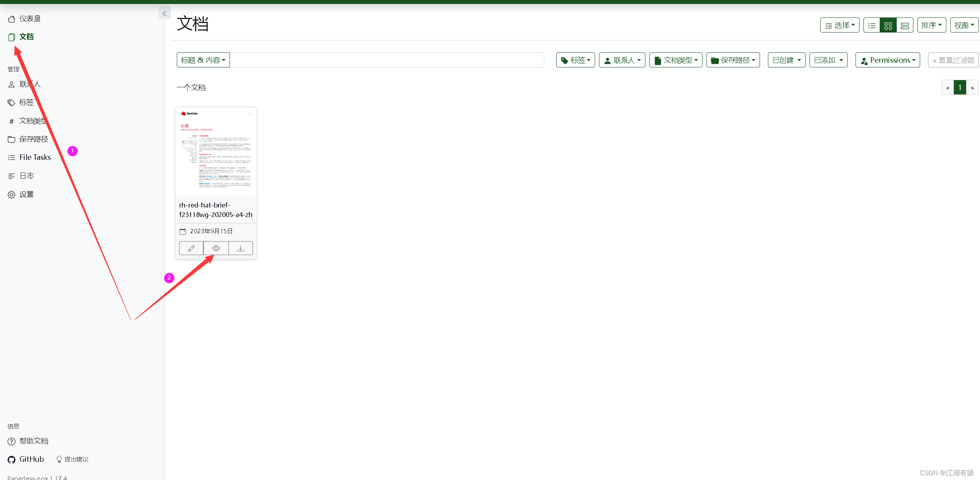Image resolution: width=980 pixels, height=480 pixels.
Task: Switch to list view display mode
Action: pyautogui.click(x=872, y=25)
